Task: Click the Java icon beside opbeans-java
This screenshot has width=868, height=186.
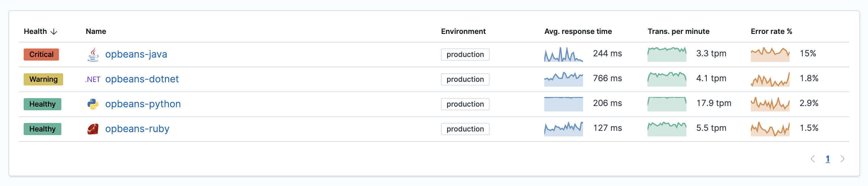Action: click(93, 55)
